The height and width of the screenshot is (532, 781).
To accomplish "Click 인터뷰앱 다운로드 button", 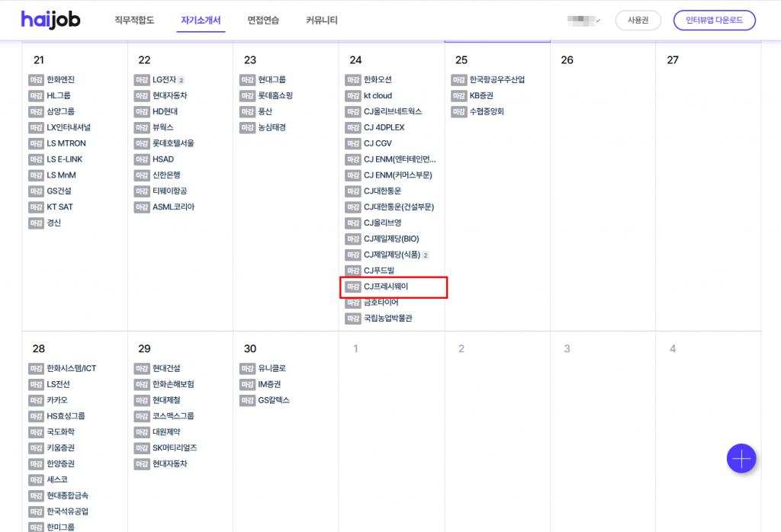I will point(714,21).
